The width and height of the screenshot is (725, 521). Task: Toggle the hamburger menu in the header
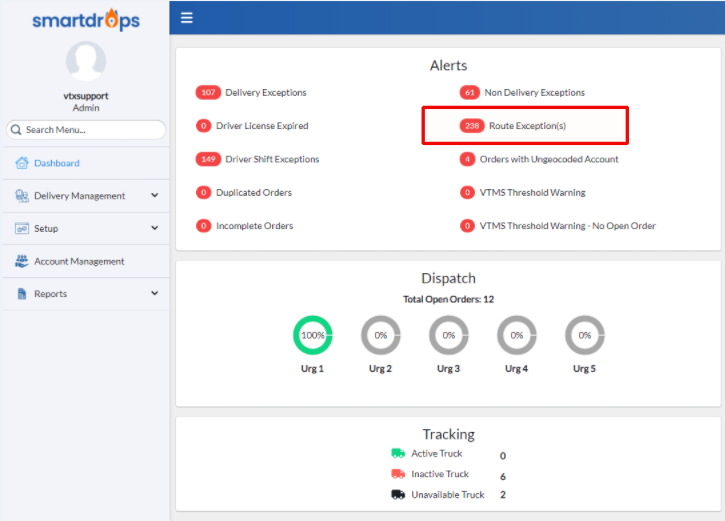coord(186,18)
